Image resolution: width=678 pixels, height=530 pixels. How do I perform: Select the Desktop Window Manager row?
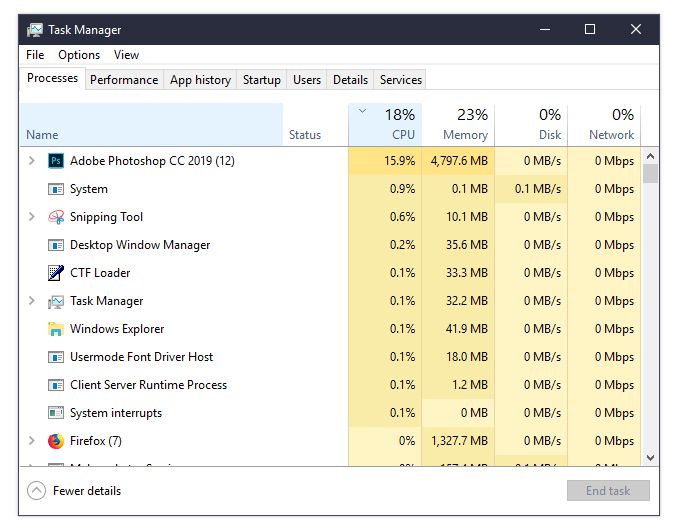(331, 245)
